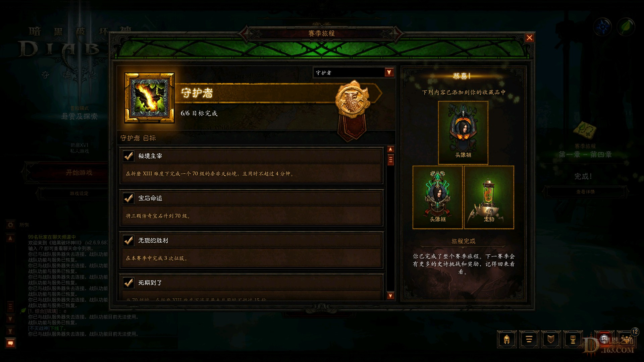This screenshot has height=362, width=644.
Task: Expand the 守护者 chapter dropdown arrow
Action: click(389, 72)
